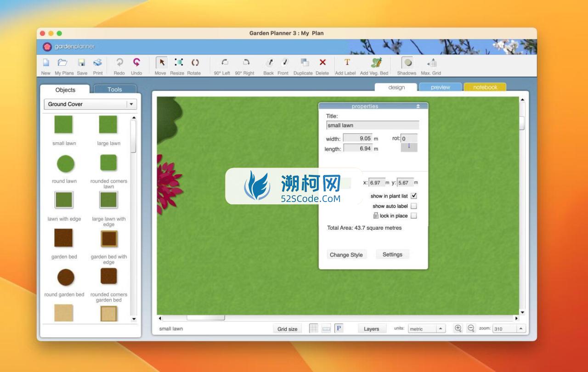Click the Save disk icon
The width and height of the screenshot is (588, 372).
(x=81, y=62)
